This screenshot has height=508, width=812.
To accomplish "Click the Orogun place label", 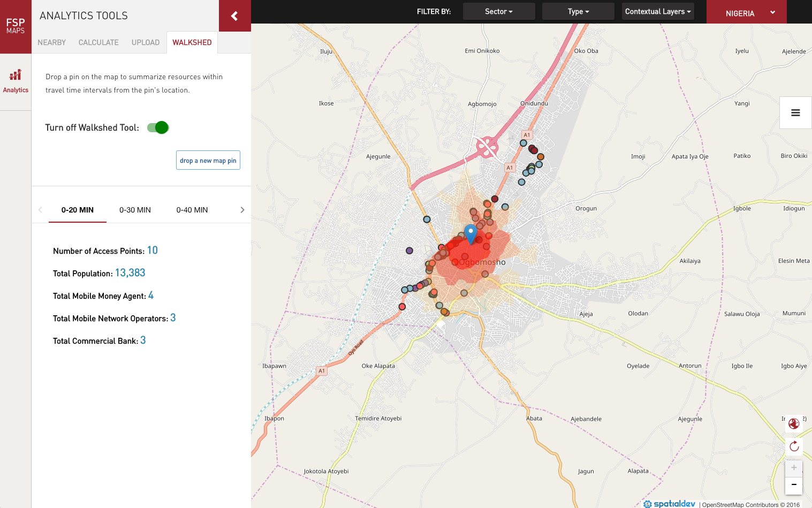I will (586, 209).
